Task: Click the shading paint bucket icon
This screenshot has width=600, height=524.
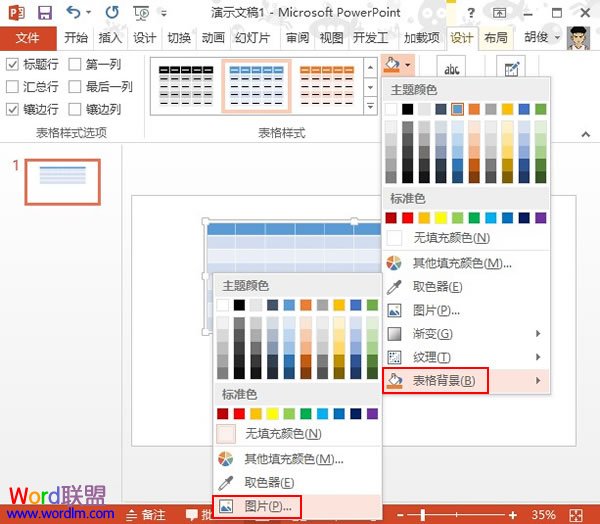Action: (392, 65)
